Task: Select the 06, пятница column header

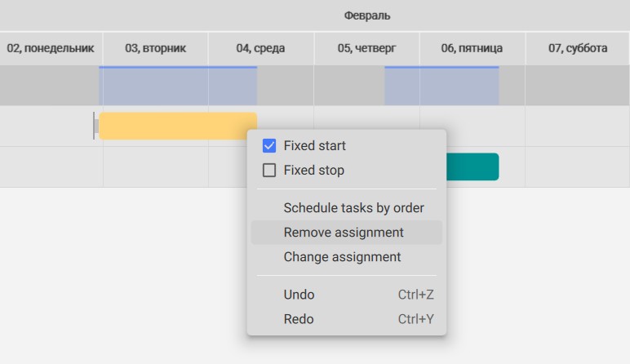Action: click(472, 48)
